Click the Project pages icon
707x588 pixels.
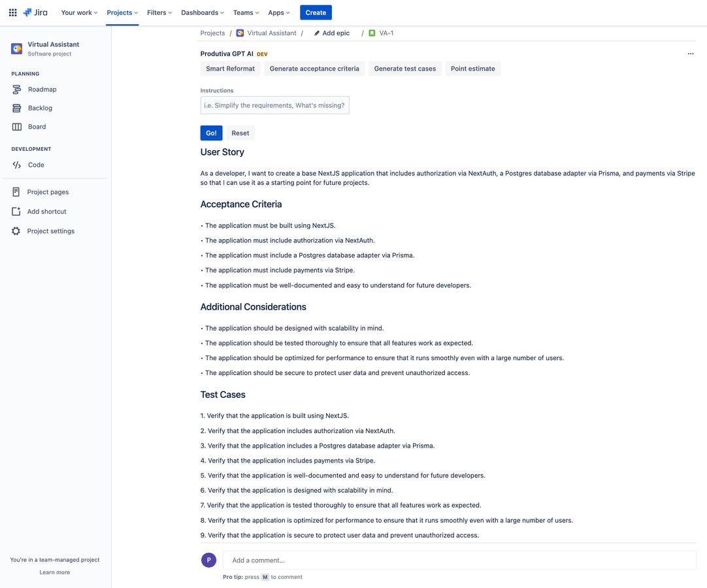16,192
